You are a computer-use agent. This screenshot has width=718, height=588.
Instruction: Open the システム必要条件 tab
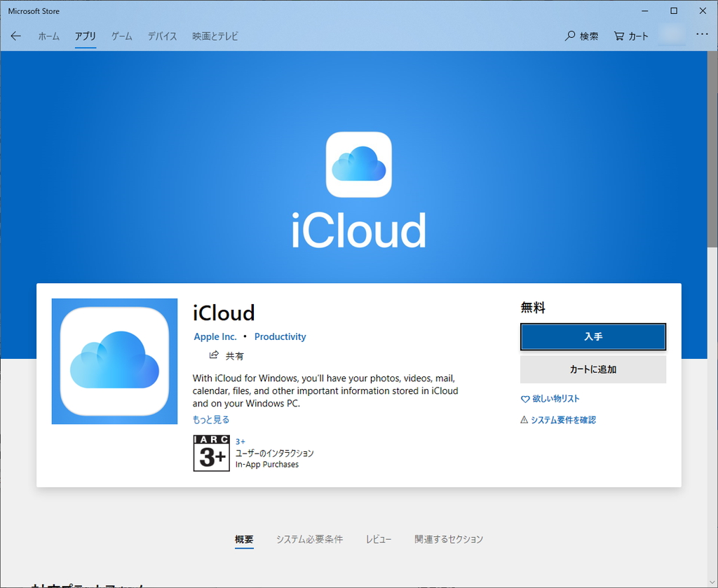[310, 539]
